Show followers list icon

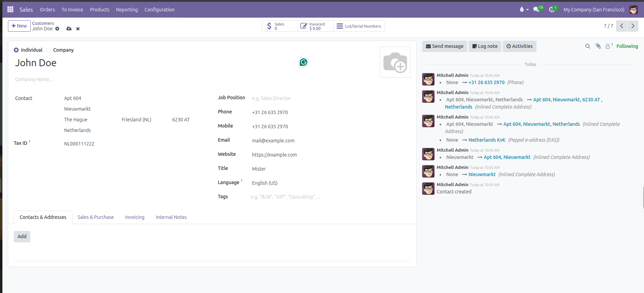[609, 46]
